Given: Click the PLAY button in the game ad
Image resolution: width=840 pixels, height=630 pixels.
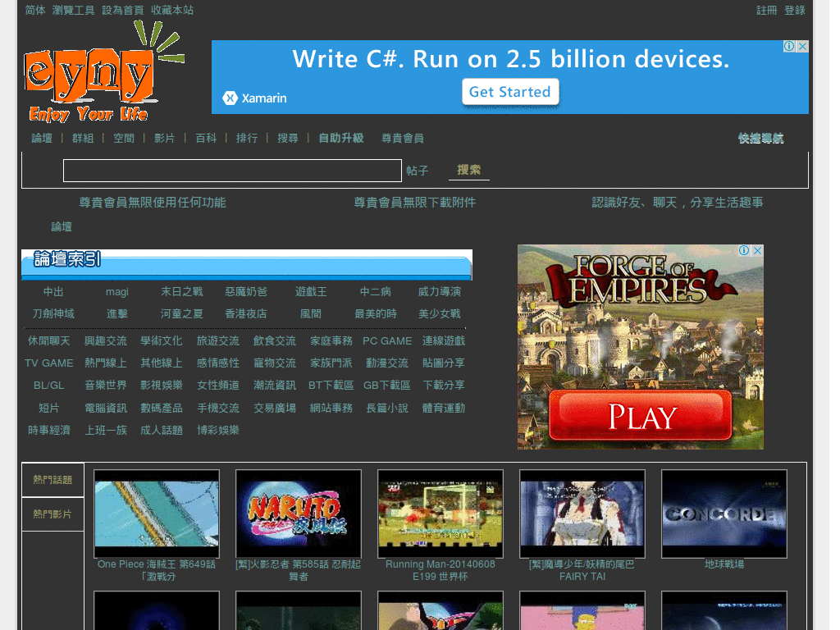Looking at the screenshot, I should tap(640, 416).
